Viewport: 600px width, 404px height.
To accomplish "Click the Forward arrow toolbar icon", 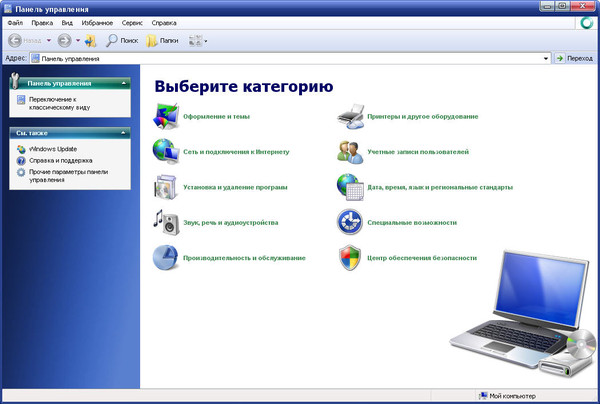I will (x=64, y=40).
